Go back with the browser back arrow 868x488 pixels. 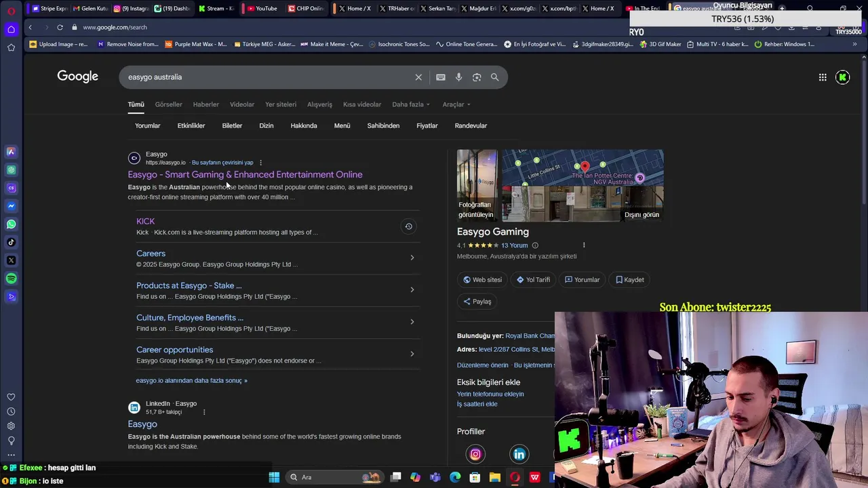(x=30, y=27)
